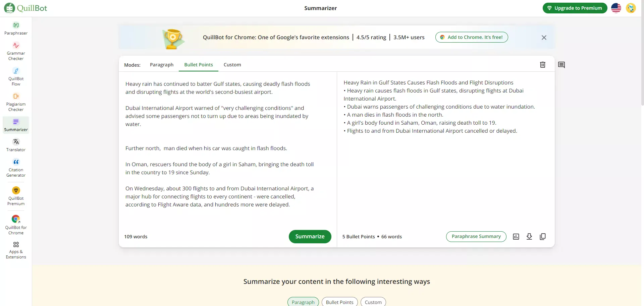Change language via US flag icon

pyautogui.click(x=616, y=8)
